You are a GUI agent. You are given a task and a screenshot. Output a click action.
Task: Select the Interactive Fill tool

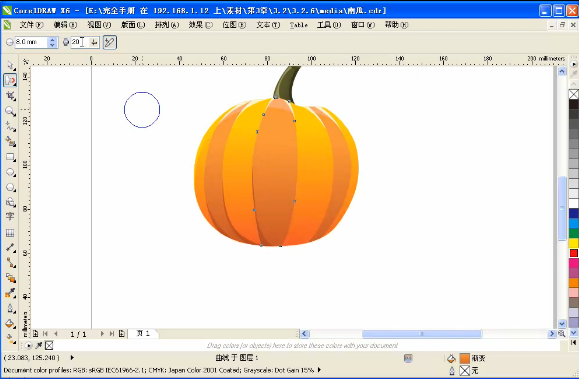point(10,338)
